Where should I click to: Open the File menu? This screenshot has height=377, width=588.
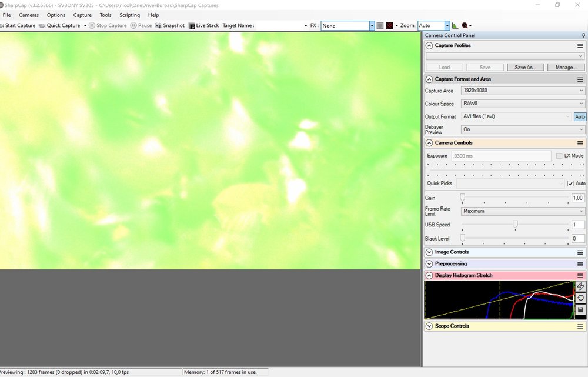[6, 15]
